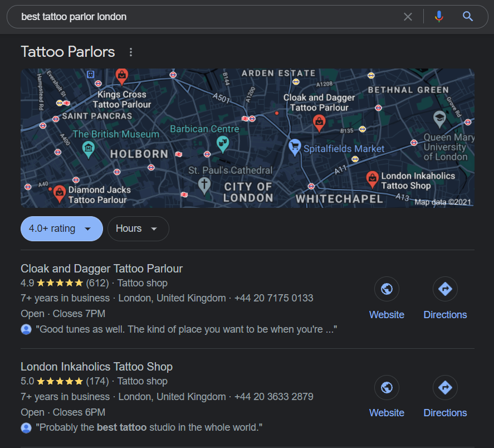This screenshot has width=494, height=448.
Task: Click Spitalfields Market shopping cart marker
Action: pyautogui.click(x=295, y=148)
